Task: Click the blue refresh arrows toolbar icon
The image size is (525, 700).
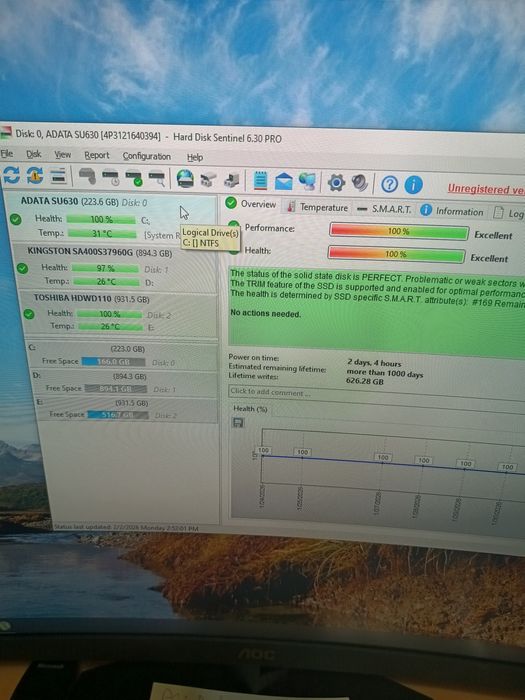Action: point(11,175)
